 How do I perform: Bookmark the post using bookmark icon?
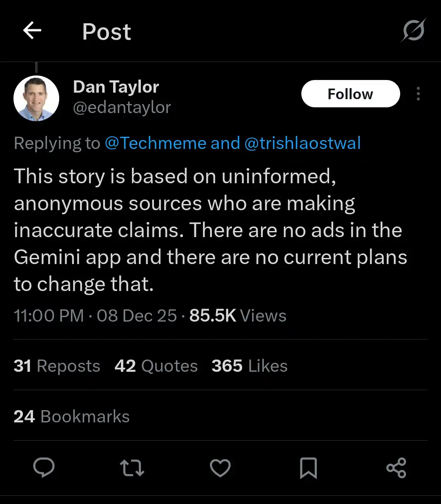(x=308, y=468)
